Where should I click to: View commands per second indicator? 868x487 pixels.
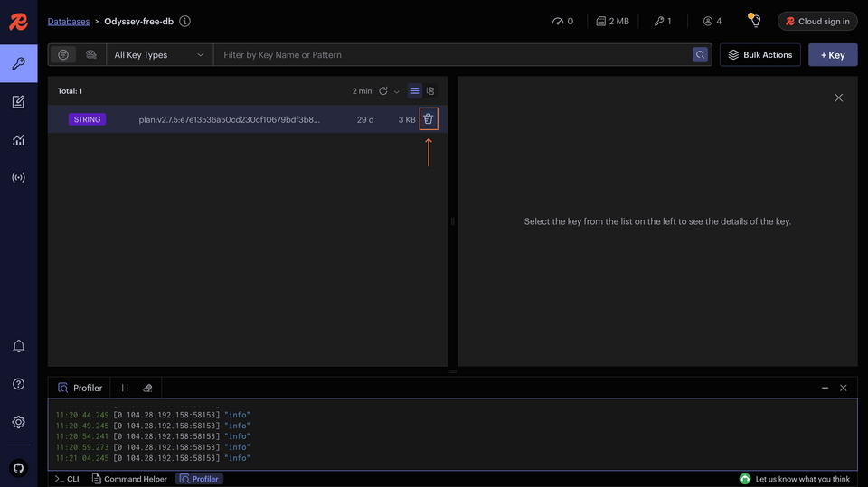point(562,21)
